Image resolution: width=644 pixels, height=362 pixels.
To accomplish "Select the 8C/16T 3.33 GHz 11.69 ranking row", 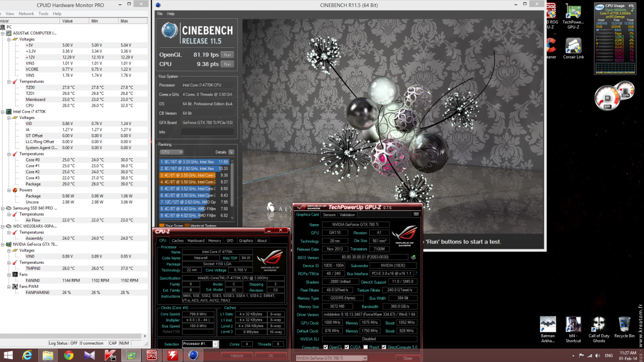I will 195,161.
